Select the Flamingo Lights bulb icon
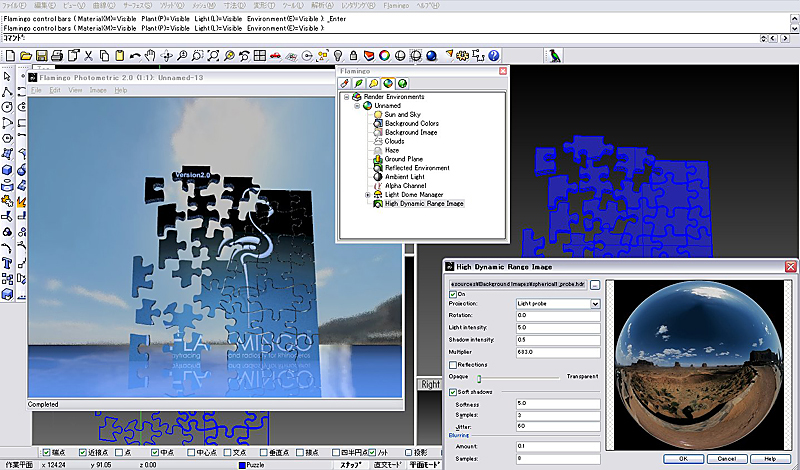This screenshot has height=470, width=800. click(373, 83)
